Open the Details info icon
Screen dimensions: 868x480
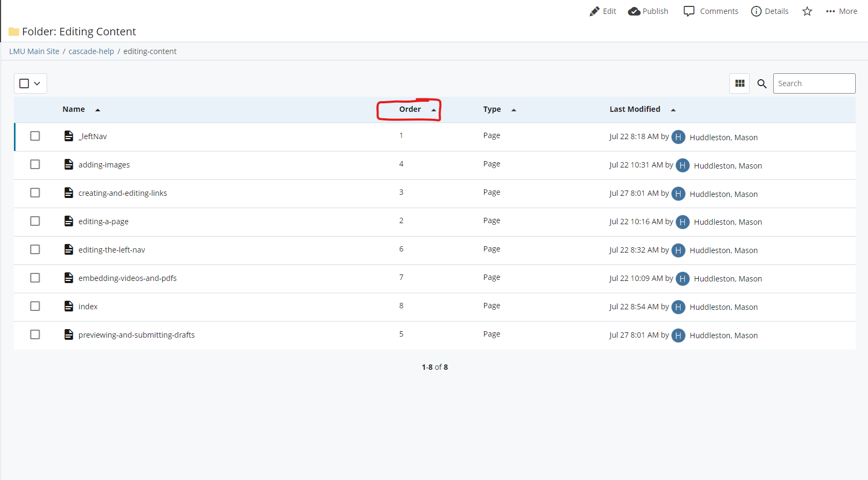756,11
